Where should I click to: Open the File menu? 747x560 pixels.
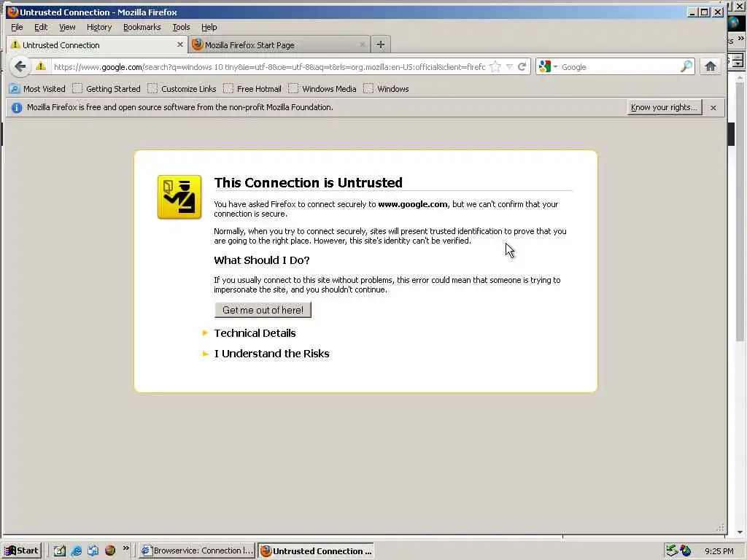(x=17, y=27)
